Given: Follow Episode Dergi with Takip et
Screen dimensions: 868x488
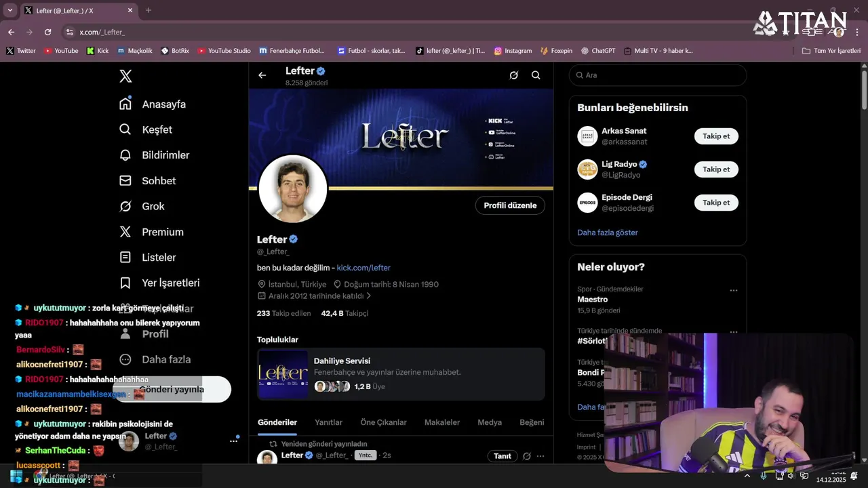Looking at the screenshot, I should pos(716,203).
